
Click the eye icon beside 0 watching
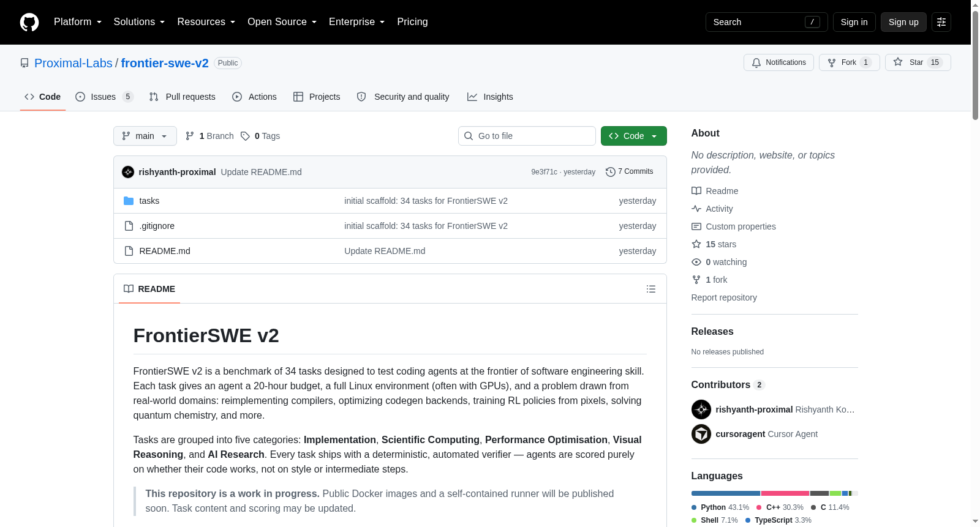point(696,262)
